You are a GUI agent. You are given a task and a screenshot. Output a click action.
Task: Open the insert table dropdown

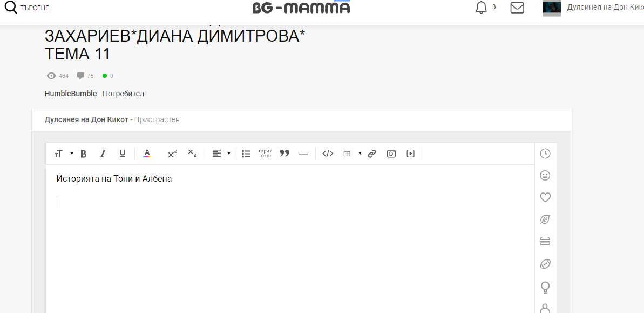360,154
